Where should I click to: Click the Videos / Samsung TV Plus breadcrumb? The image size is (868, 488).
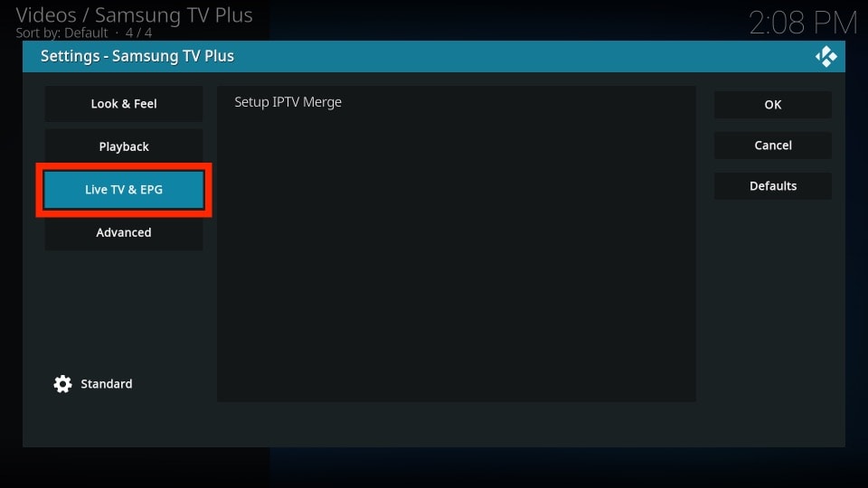coord(134,15)
